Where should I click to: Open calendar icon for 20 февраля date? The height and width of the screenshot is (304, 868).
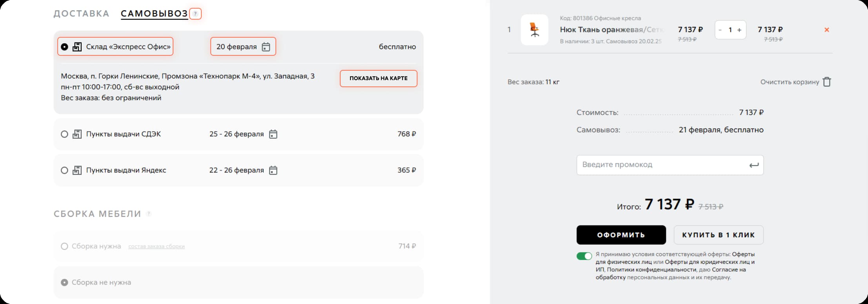click(266, 47)
